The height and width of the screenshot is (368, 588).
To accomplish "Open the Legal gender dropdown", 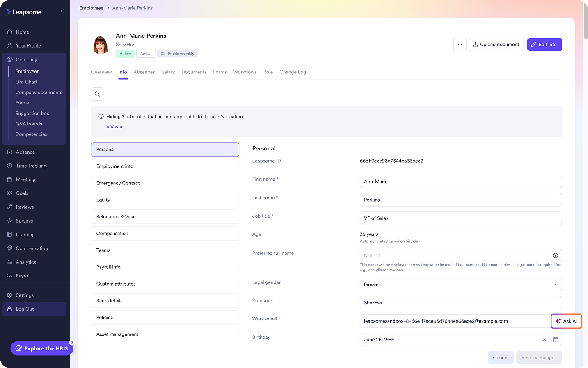I will [x=461, y=284].
